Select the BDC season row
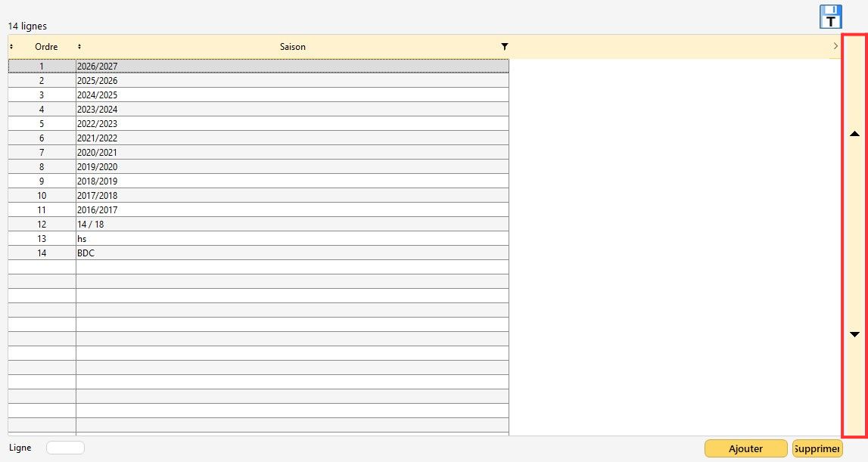 pos(292,253)
